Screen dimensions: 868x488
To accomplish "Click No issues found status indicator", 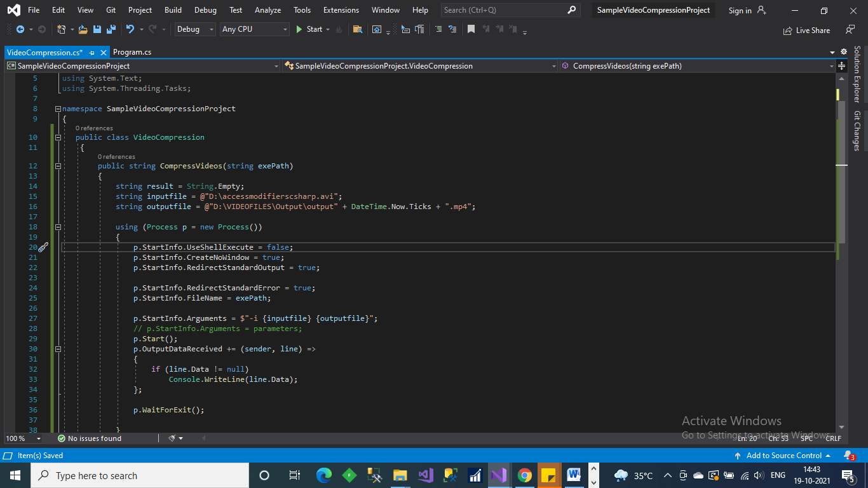I will [89, 438].
